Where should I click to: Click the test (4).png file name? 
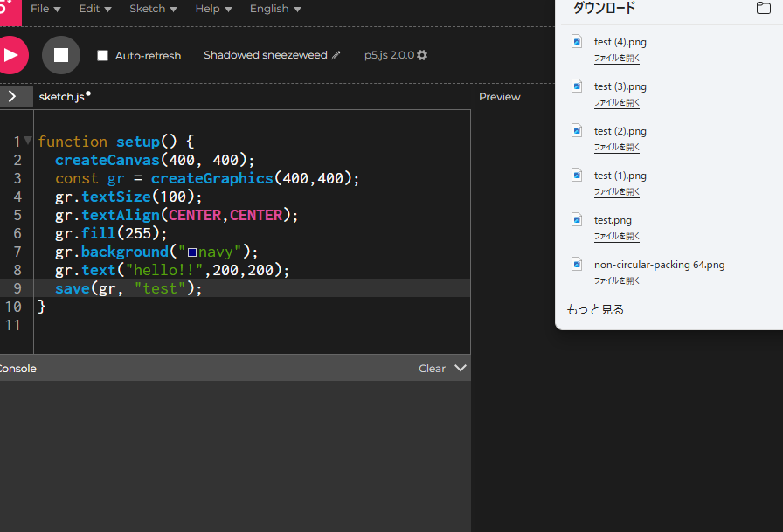click(620, 42)
